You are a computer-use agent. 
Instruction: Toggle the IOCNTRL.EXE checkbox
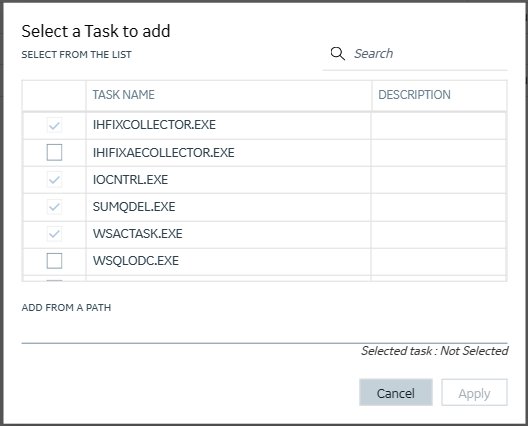point(54,179)
